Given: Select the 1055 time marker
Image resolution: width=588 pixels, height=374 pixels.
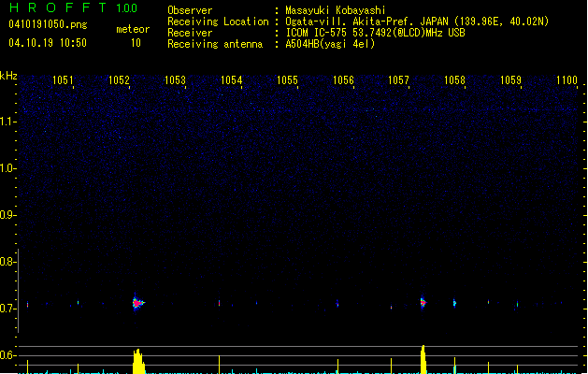Looking at the screenshot, I should coord(287,81).
